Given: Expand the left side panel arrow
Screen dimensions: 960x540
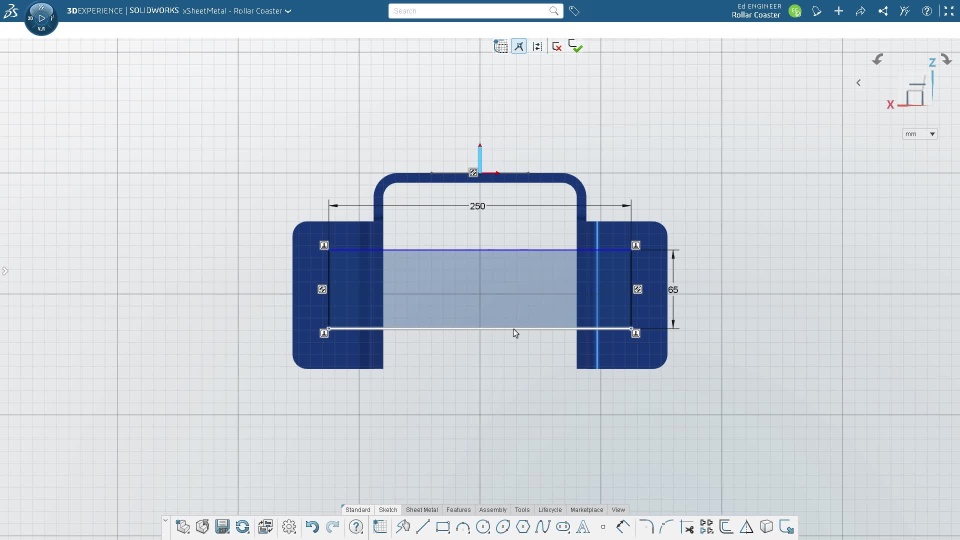Looking at the screenshot, I should coord(5,271).
